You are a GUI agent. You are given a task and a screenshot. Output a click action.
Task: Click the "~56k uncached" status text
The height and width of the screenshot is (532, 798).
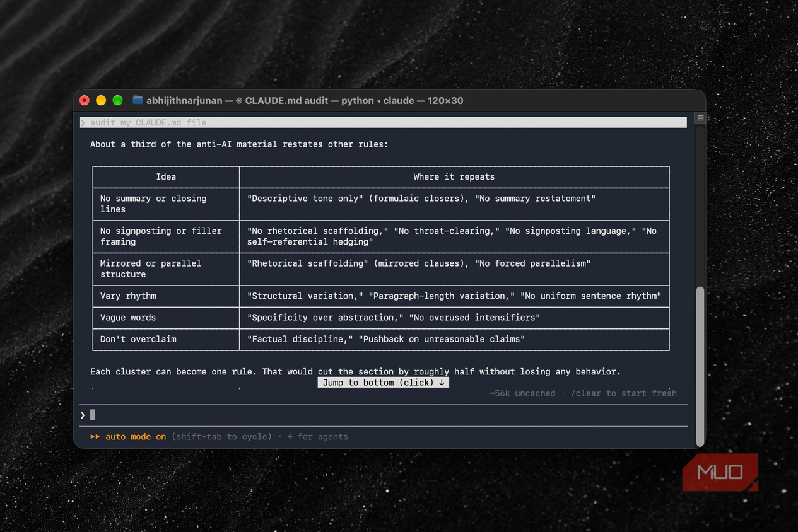(522, 393)
